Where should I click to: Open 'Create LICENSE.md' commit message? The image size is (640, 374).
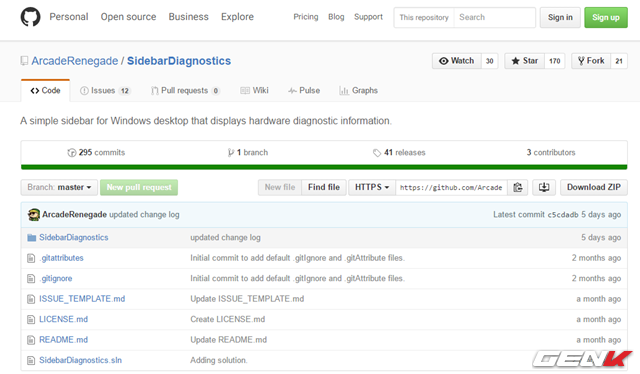227,319
